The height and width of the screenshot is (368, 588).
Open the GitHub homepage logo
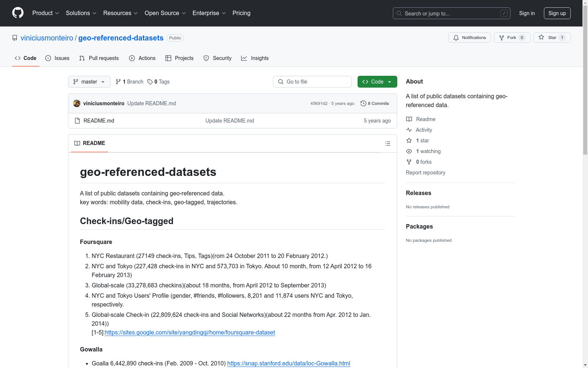click(x=18, y=13)
